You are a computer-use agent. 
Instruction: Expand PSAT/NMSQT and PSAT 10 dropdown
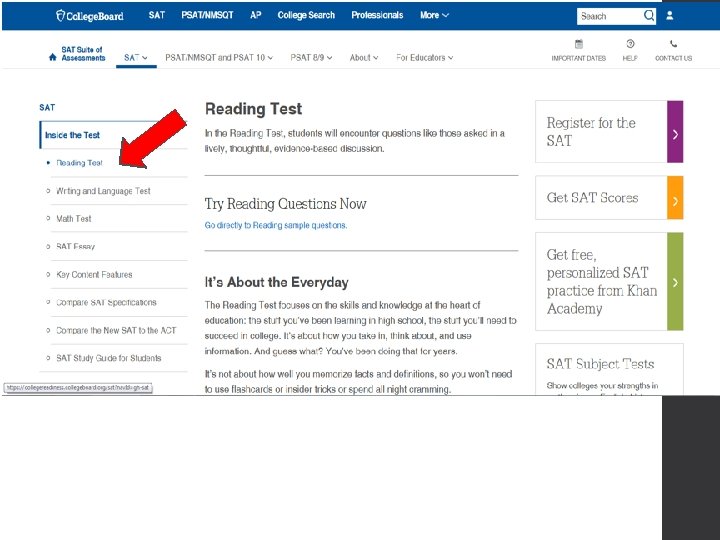[219, 58]
